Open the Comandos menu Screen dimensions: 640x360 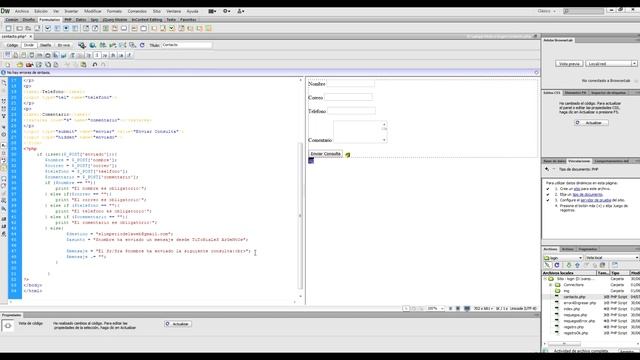point(137,11)
